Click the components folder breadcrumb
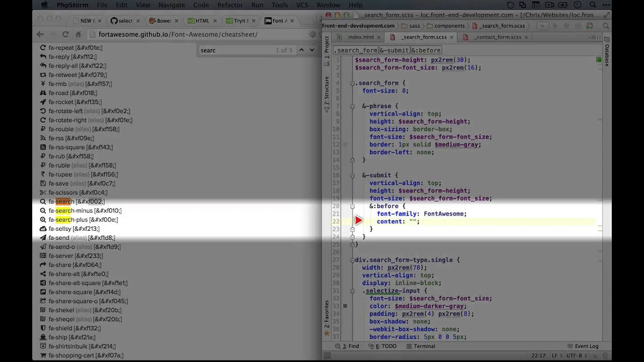 445,26
